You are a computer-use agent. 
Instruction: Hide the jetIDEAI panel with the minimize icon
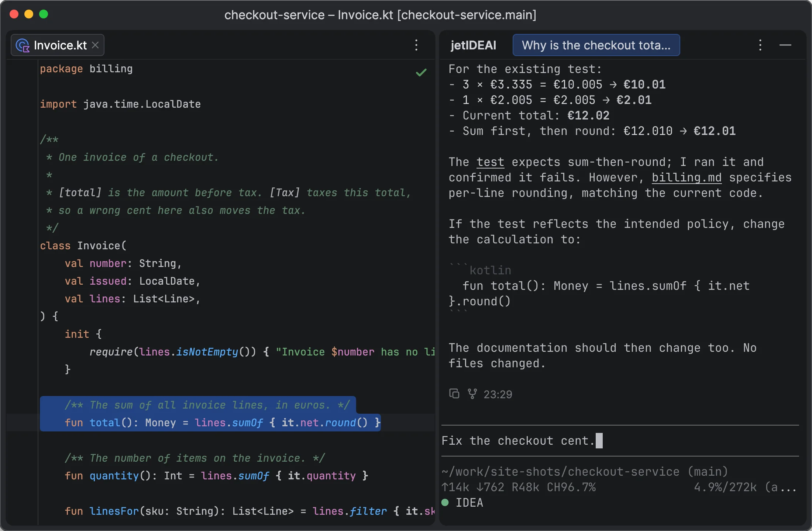click(785, 45)
